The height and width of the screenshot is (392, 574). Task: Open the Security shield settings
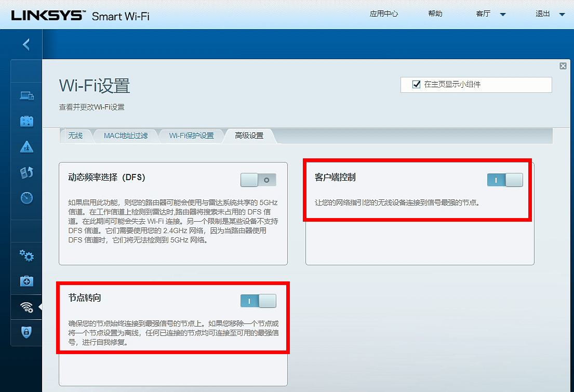point(26,332)
